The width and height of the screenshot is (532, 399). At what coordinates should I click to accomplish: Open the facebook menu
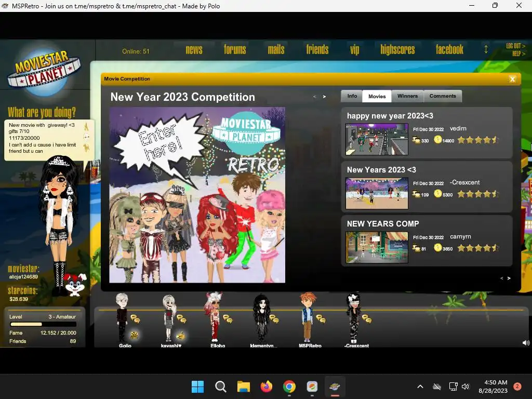tap(449, 50)
